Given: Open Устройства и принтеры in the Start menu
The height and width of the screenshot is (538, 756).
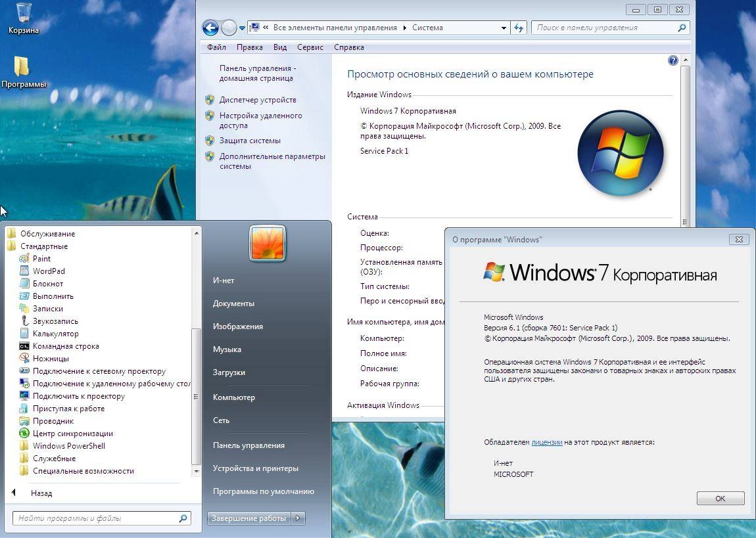Looking at the screenshot, I should pyautogui.click(x=256, y=468).
